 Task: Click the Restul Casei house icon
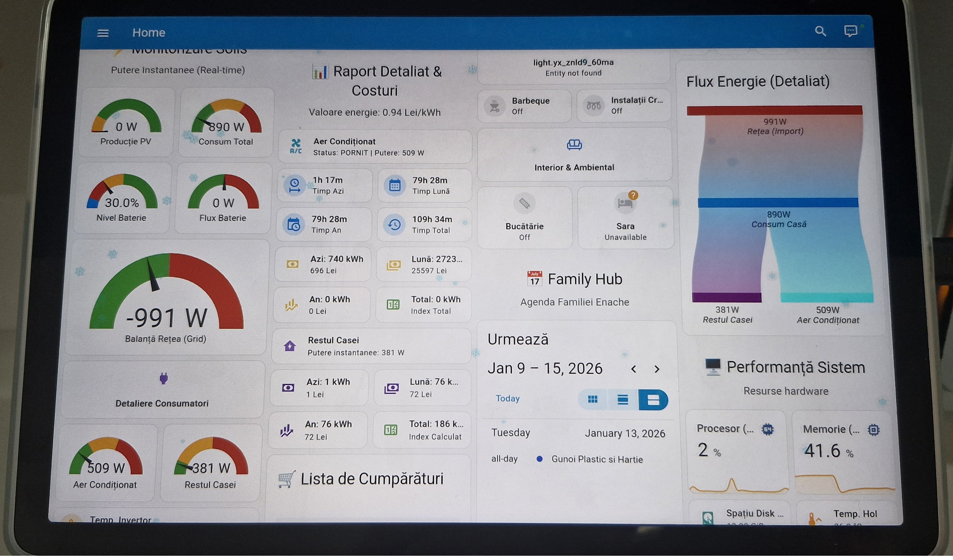pyautogui.click(x=290, y=346)
